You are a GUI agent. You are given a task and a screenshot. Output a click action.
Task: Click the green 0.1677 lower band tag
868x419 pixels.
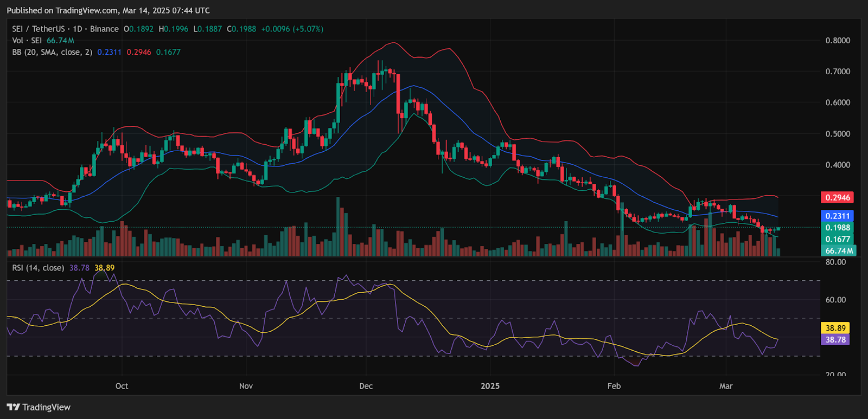838,239
